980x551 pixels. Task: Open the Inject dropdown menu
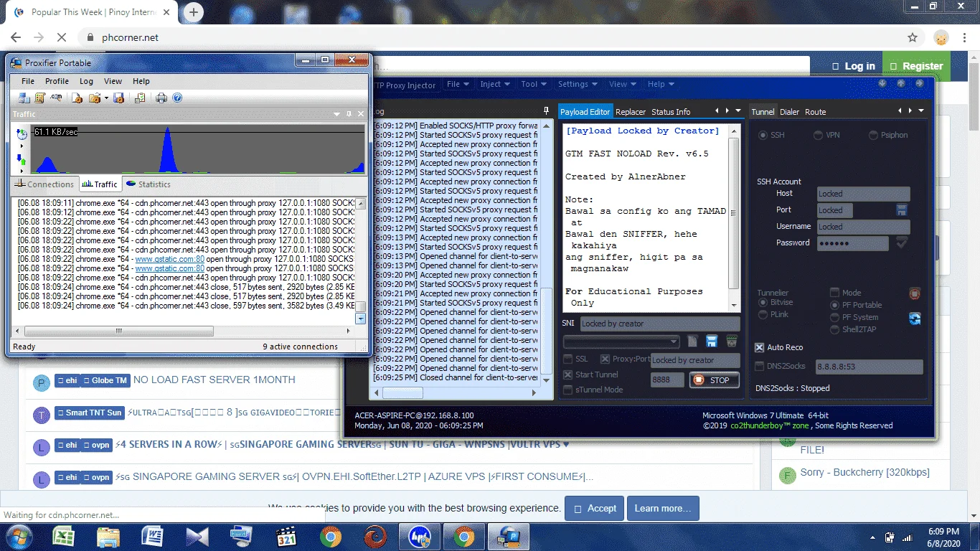click(495, 84)
